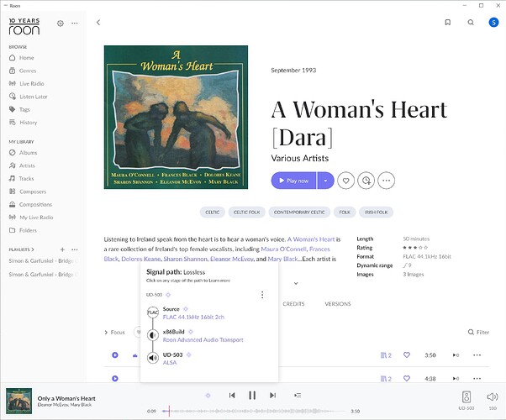Open the bookmarks icon

click(x=448, y=22)
